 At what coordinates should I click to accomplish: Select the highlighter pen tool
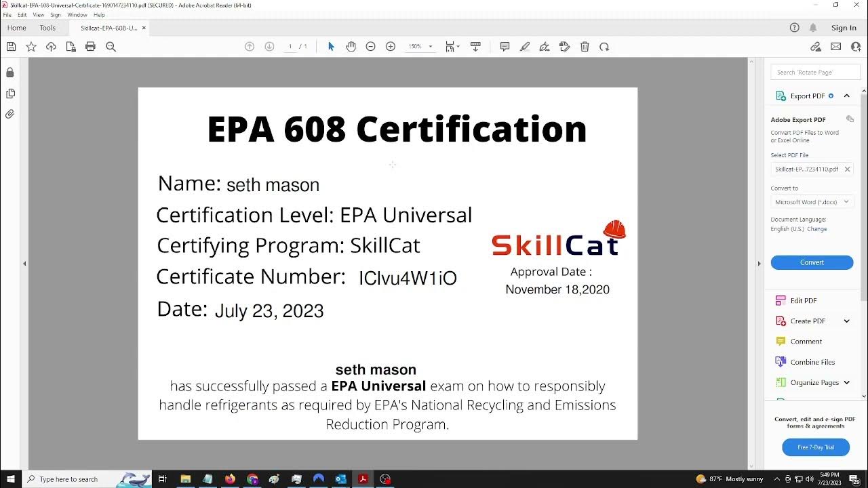coord(525,47)
